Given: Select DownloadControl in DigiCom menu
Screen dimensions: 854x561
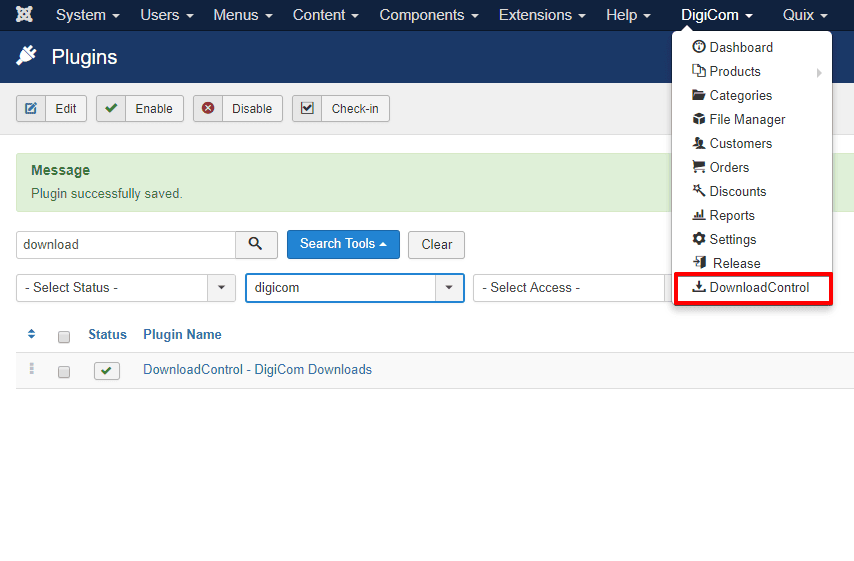Looking at the screenshot, I should pos(758,288).
